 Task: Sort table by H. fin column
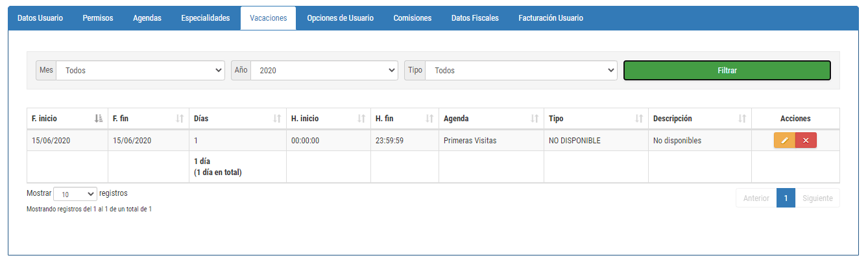pos(405,119)
